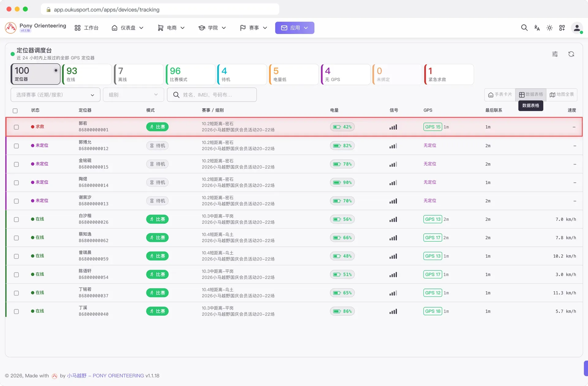Screen dimensions: 588x386
Task: Expand the 电商 menu
Action: pos(171,28)
